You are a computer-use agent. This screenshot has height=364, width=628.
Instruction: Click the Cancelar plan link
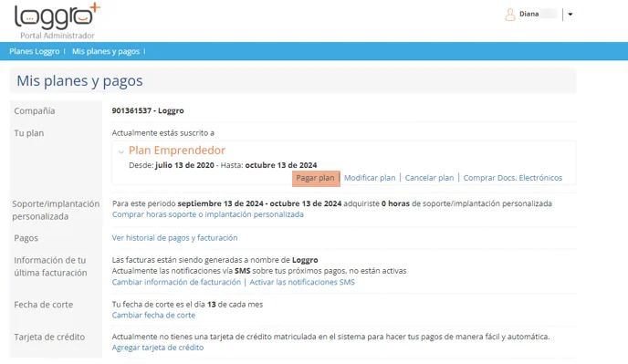pos(429,178)
